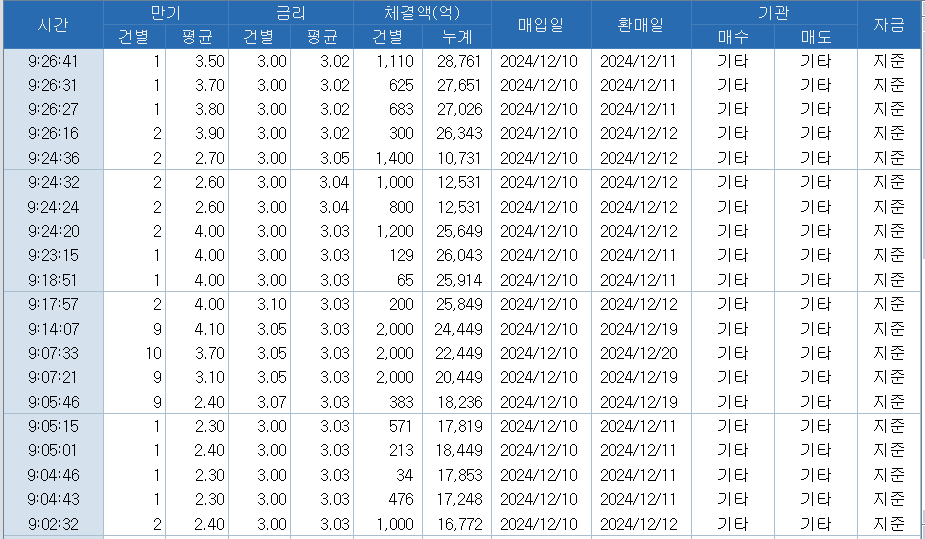Click the 기관 group header

[x=774, y=12]
